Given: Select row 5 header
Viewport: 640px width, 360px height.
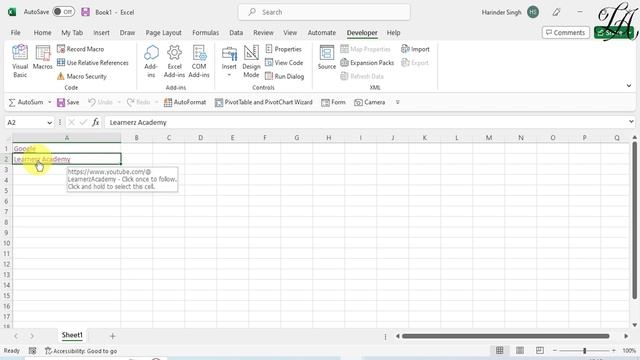Looking at the screenshot, I should [x=6, y=191].
